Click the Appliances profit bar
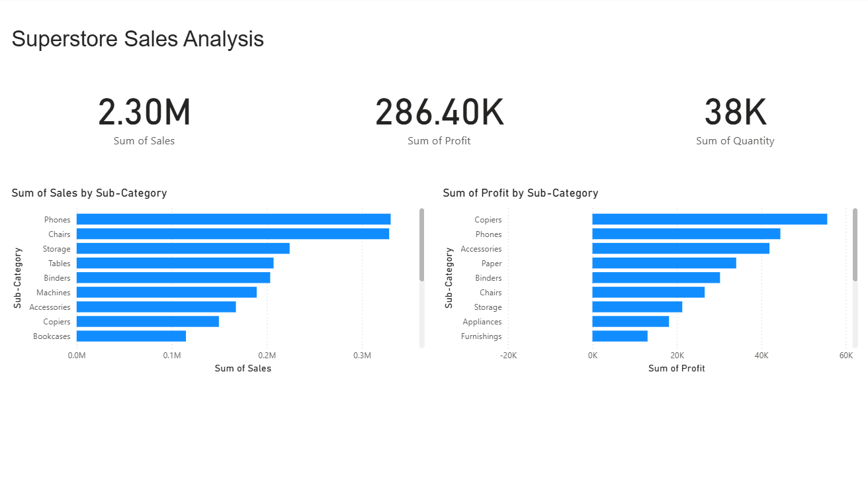 (630, 321)
